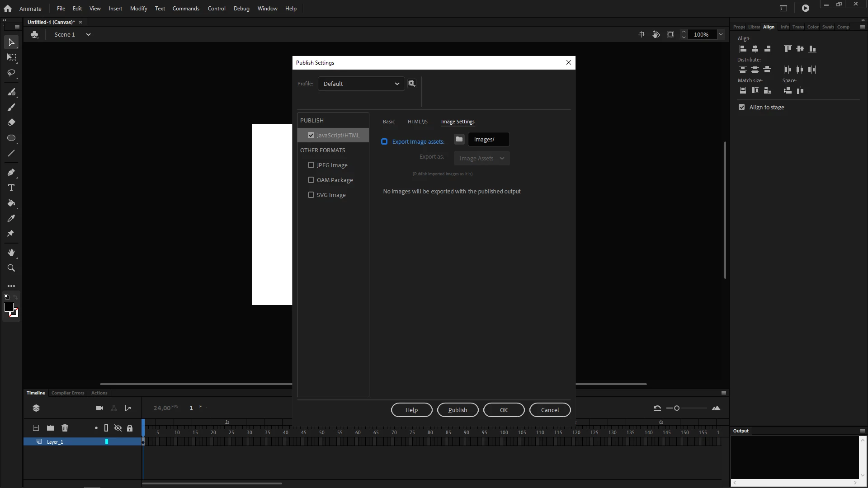Open the Modify menu
Image resolution: width=868 pixels, height=488 pixels.
click(138, 9)
